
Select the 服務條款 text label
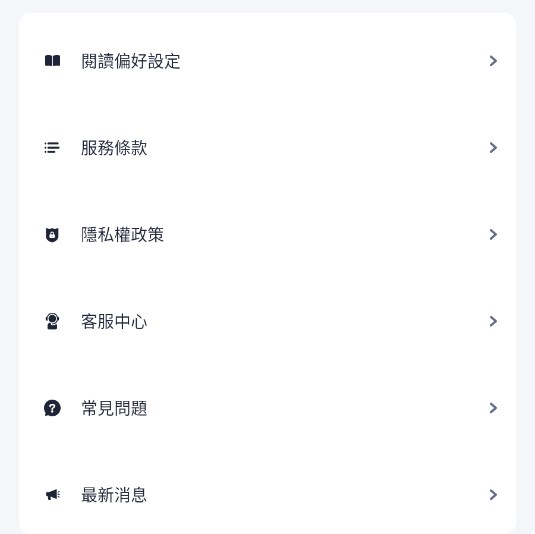pos(114,148)
